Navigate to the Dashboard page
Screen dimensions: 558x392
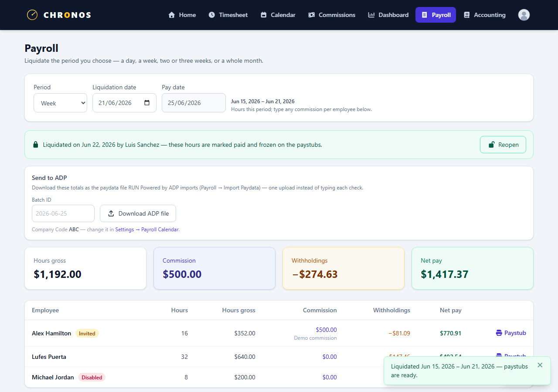point(388,15)
